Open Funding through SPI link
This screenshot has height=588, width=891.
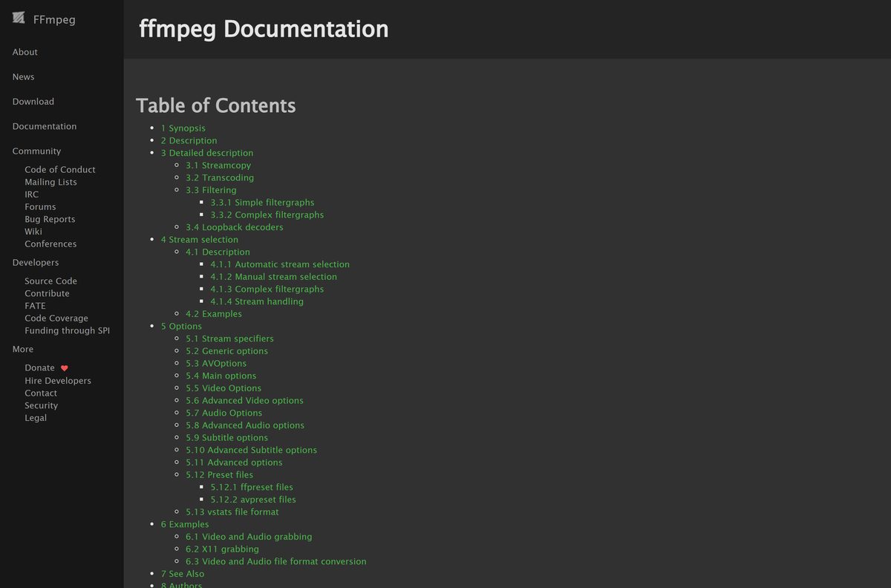pos(67,330)
